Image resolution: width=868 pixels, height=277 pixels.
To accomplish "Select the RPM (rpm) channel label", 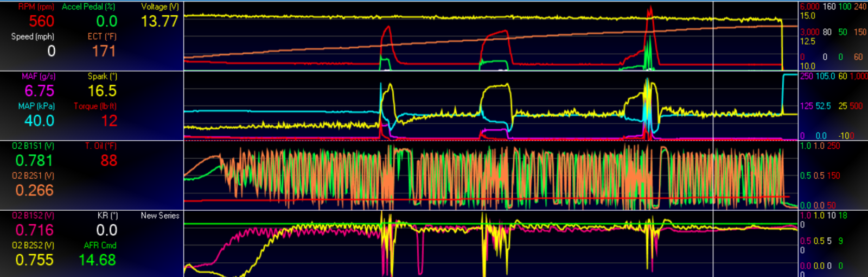I will click(36, 7).
